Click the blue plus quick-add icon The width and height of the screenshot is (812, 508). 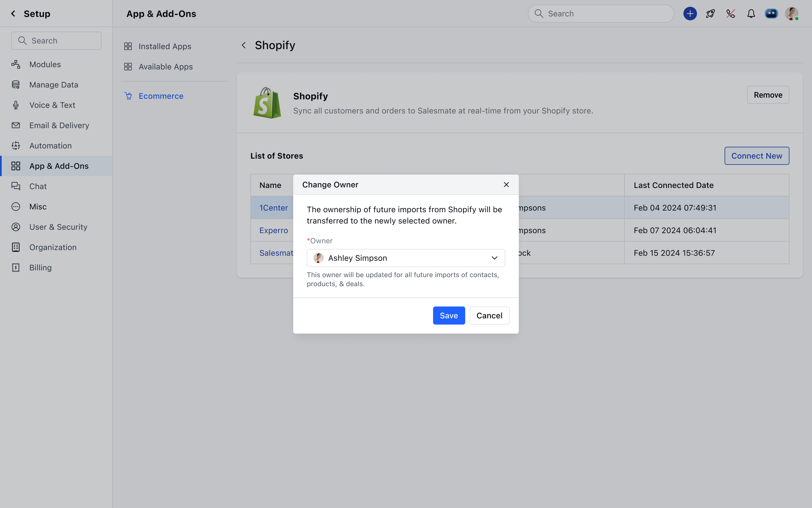click(690, 14)
